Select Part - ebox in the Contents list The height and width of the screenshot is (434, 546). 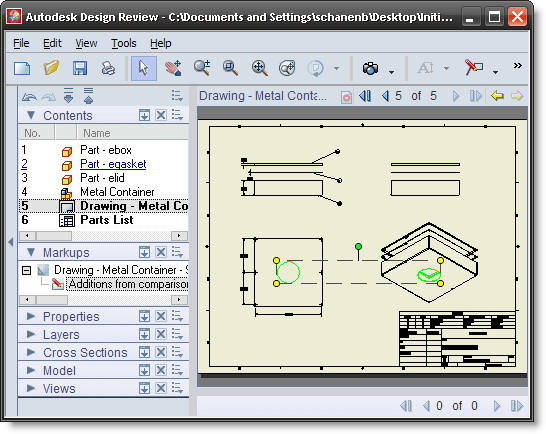(x=106, y=150)
